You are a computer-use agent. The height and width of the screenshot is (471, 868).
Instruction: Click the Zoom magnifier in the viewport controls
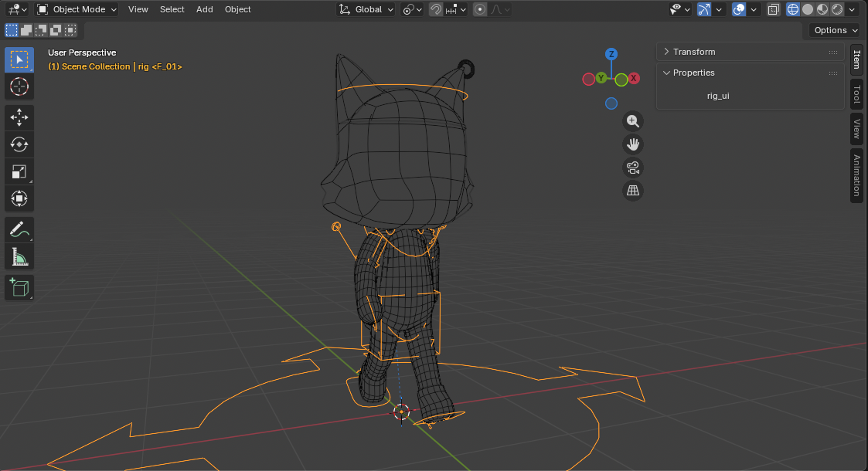pyautogui.click(x=633, y=120)
